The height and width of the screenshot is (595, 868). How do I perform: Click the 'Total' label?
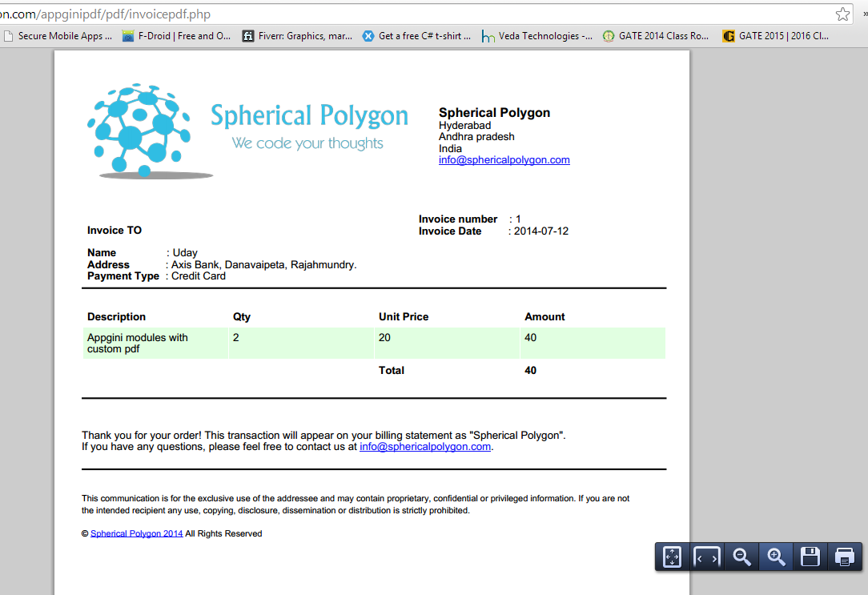click(392, 371)
